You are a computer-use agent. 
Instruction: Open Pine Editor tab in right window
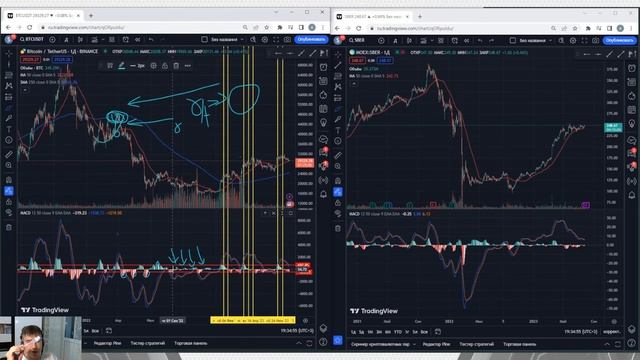(436, 344)
